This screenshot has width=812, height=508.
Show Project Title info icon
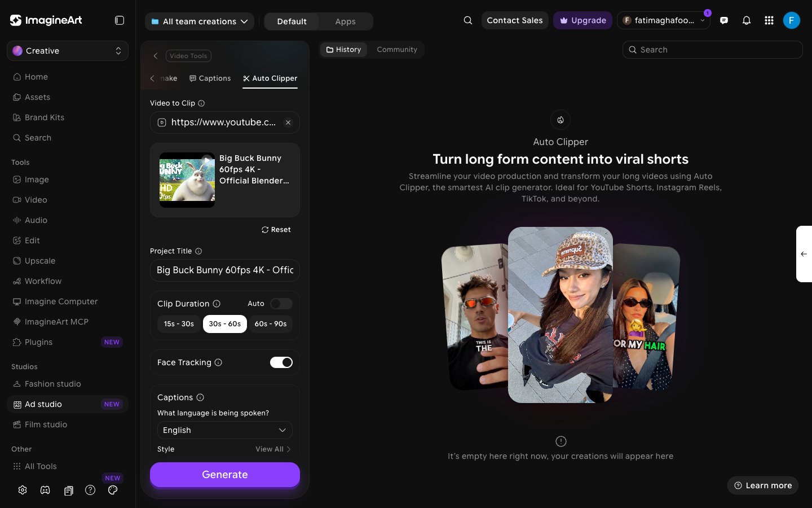[x=198, y=251]
